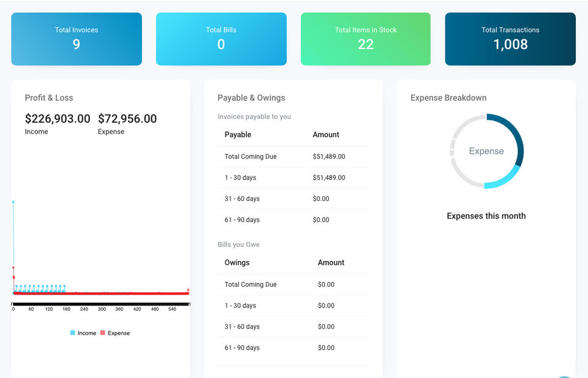Click the $226,903.00 income total
Screen dimensions: 588x378
[x=58, y=118]
